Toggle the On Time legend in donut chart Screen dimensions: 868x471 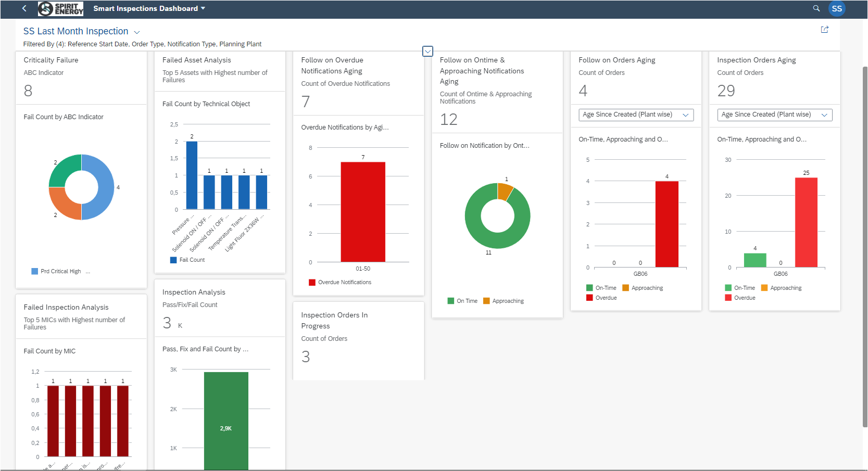point(462,301)
